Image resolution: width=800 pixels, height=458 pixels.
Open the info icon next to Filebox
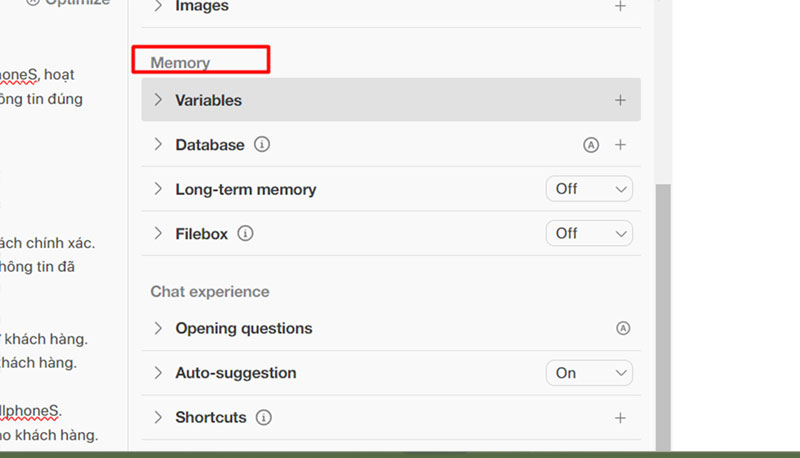tap(246, 234)
